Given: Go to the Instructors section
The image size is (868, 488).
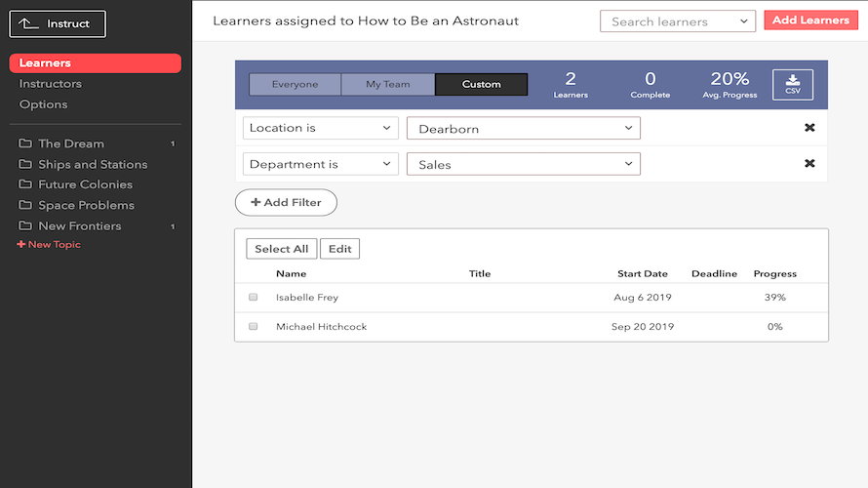Looking at the screenshot, I should coord(51,84).
